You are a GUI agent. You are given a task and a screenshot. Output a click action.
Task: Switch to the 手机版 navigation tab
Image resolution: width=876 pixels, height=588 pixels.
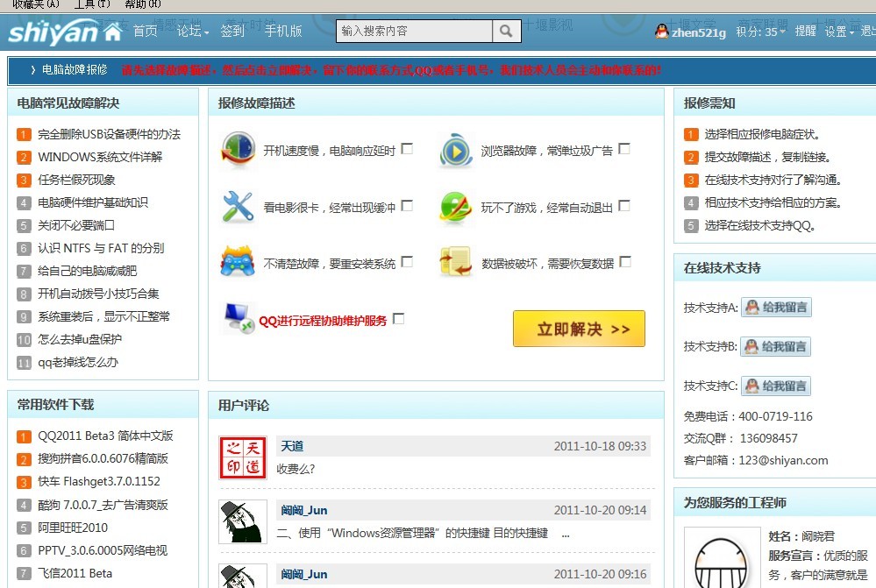pos(282,30)
